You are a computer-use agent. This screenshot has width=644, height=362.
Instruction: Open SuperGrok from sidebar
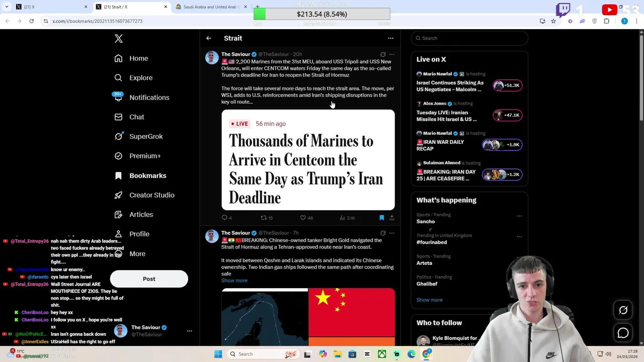tap(138, 136)
